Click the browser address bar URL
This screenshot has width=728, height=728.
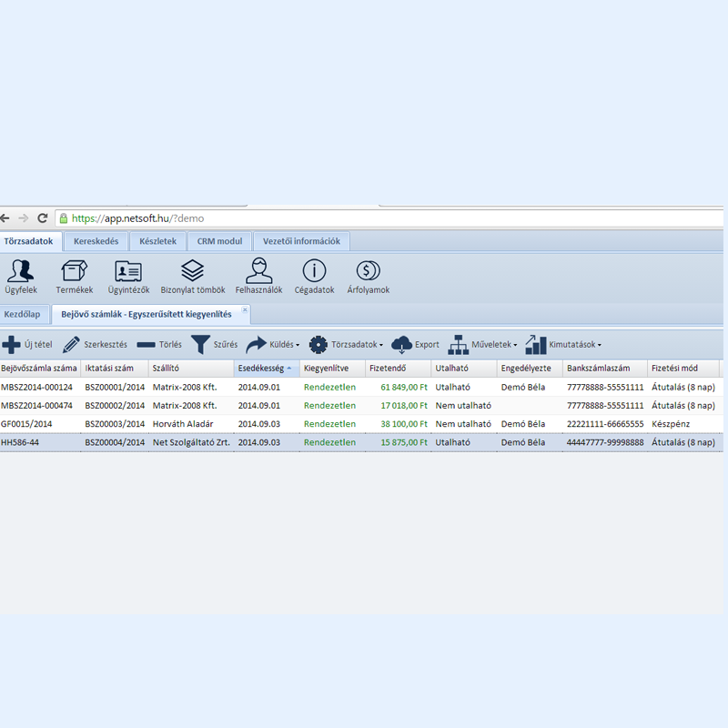click(136, 218)
